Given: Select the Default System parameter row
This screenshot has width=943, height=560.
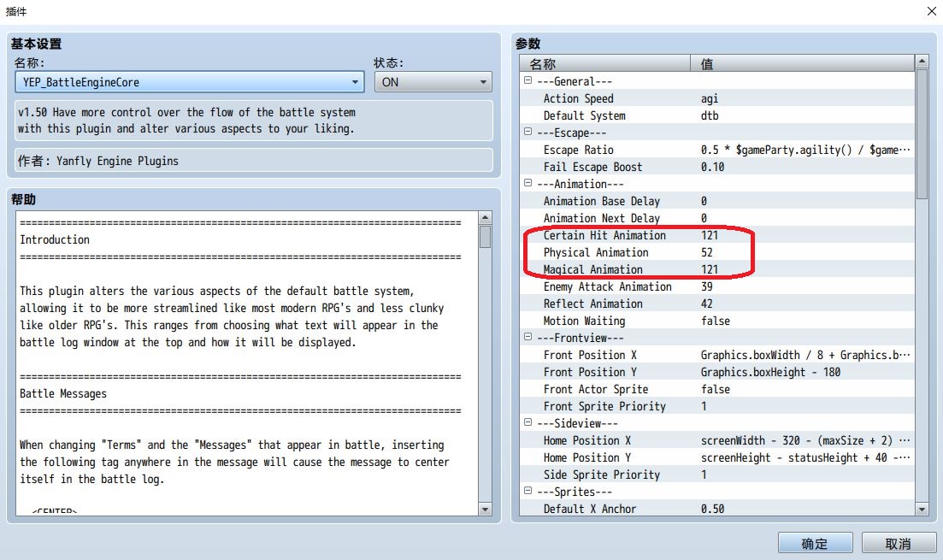Looking at the screenshot, I should click(717, 115).
